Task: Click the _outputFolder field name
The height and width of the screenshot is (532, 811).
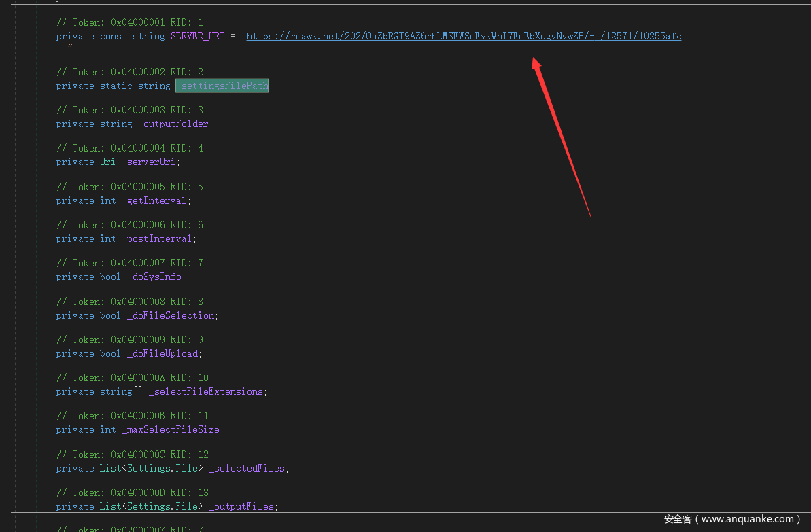Action: 174,124
